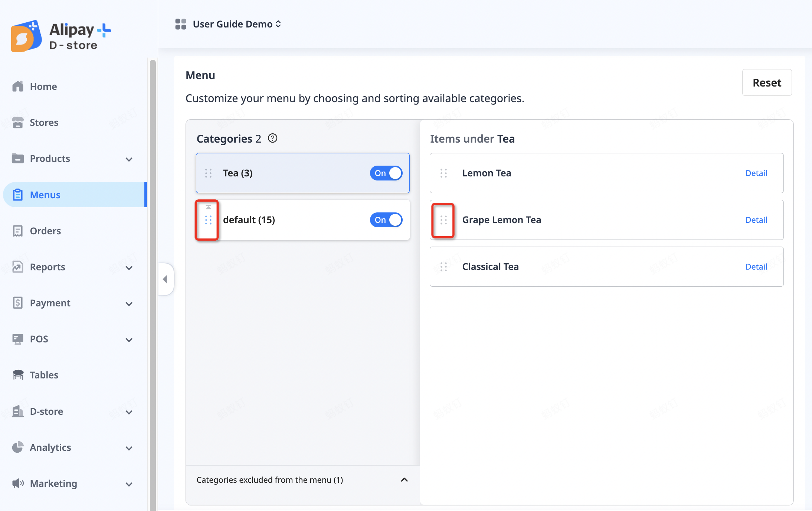Image resolution: width=812 pixels, height=511 pixels.
Task: Click the Categories help question-mark icon
Action: [x=272, y=139]
